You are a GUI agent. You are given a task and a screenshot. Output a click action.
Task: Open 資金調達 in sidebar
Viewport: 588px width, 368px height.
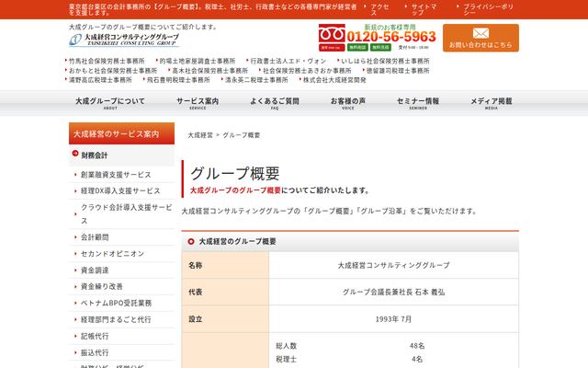pyautogui.click(x=95, y=270)
